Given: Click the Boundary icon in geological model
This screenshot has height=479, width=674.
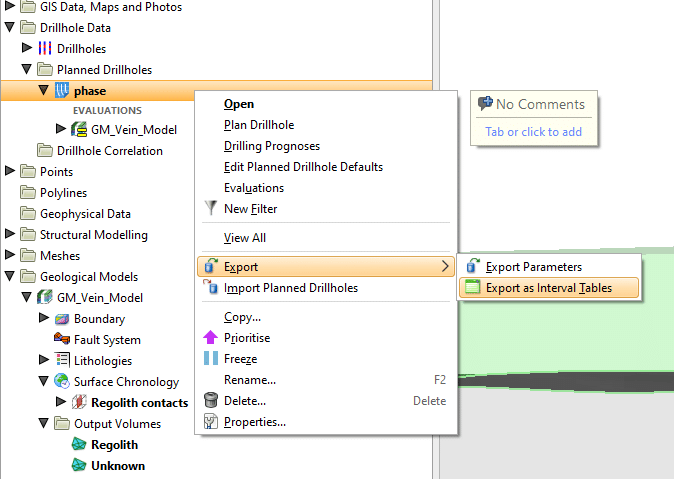Looking at the screenshot, I should pyautogui.click(x=62, y=319).
